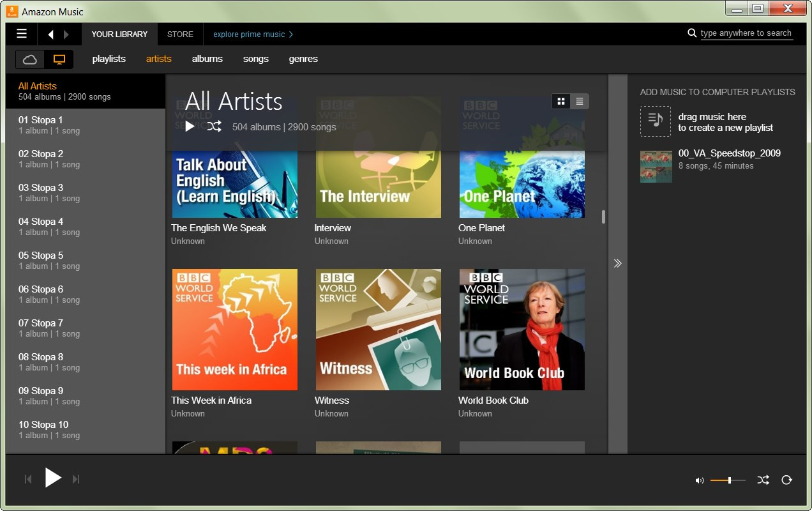
Task: Click the Amazon Music title bar icon
Action: [x=11, y=11]
